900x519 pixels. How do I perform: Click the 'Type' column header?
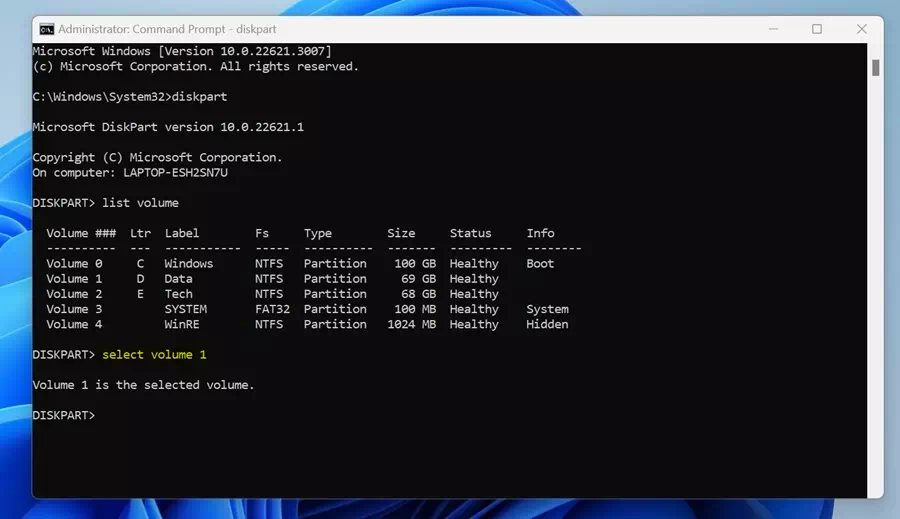317,233
